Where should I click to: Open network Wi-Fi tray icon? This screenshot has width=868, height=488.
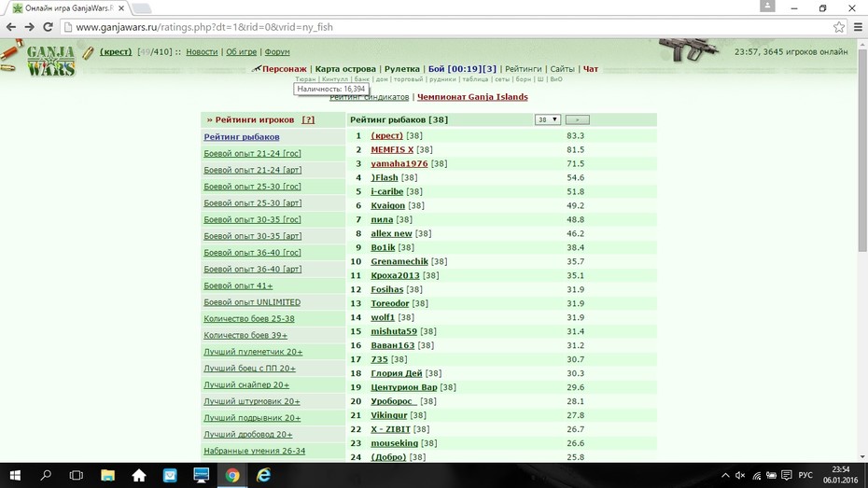tap(756, 475)
